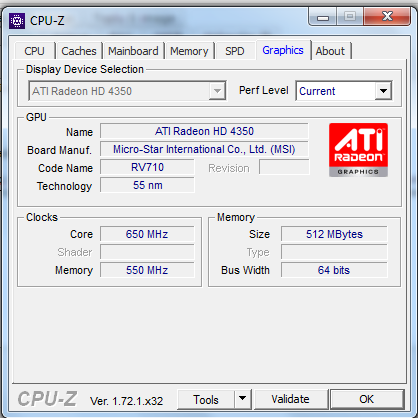Click the GPU Name field ATI Radeon HD 4350

204,131
